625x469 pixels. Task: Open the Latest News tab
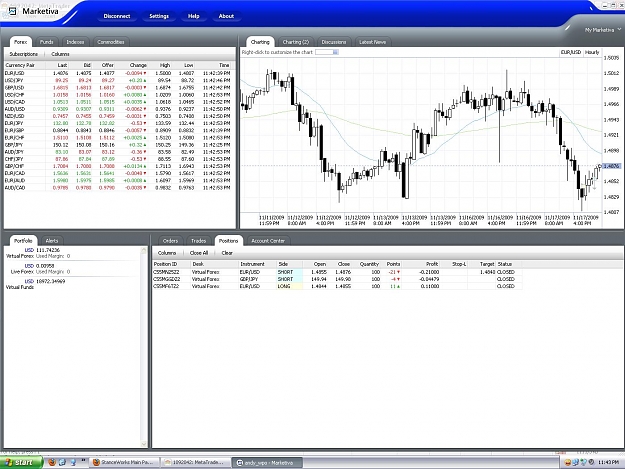(372, 42)
